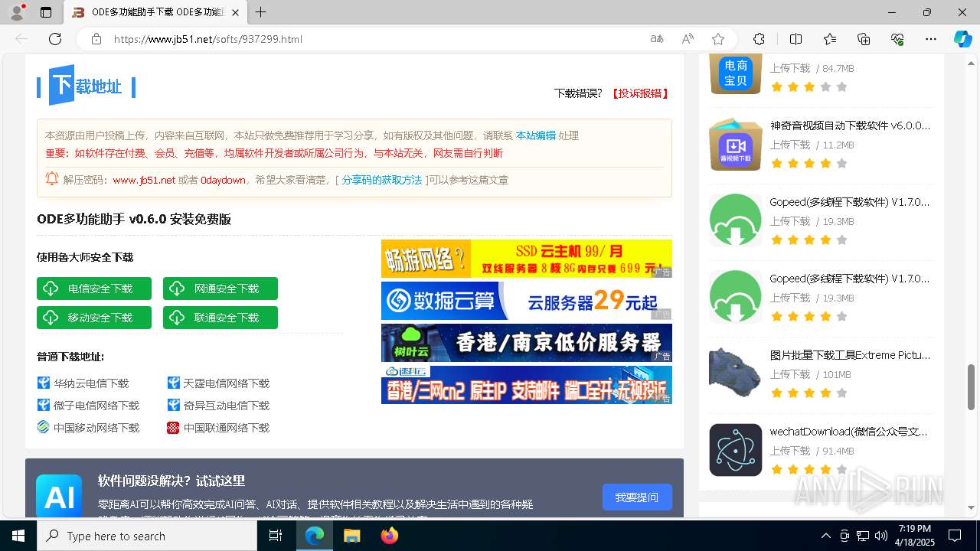Click the address bar URL
This screenshot has height=551, width=980.
pyautogui.click(x=208, y=39)
